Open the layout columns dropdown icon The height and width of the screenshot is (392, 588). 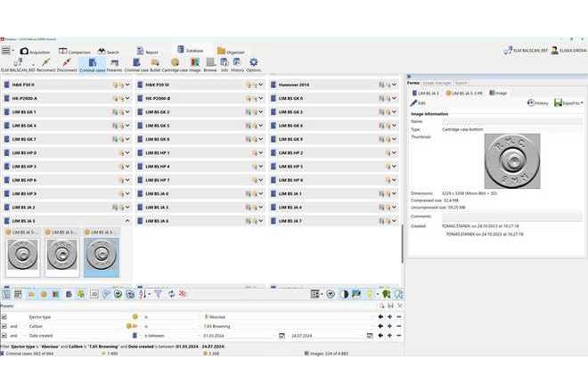tap(316, 294)
